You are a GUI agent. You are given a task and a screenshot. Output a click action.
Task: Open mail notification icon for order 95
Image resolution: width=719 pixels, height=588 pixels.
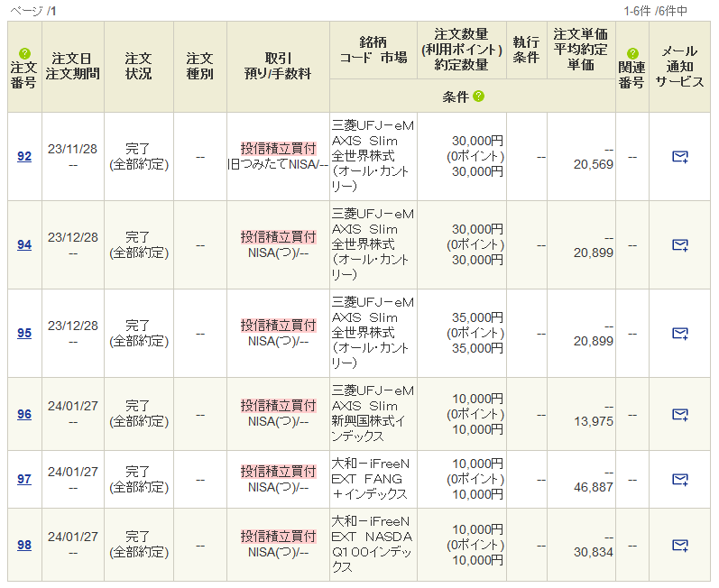tap(679, 334)
